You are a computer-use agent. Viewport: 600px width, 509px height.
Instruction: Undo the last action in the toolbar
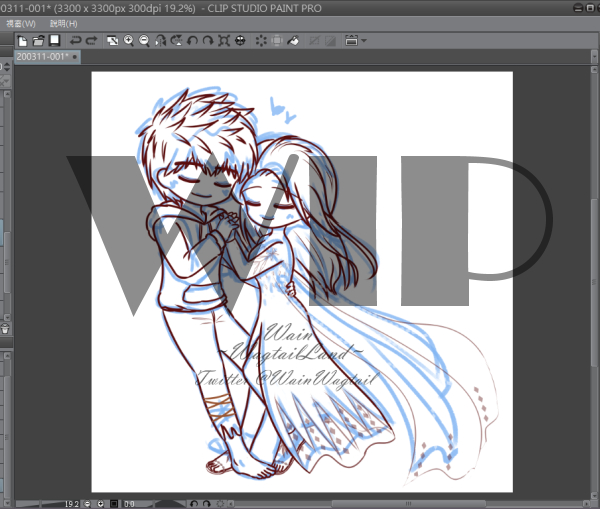pos(76,41)
